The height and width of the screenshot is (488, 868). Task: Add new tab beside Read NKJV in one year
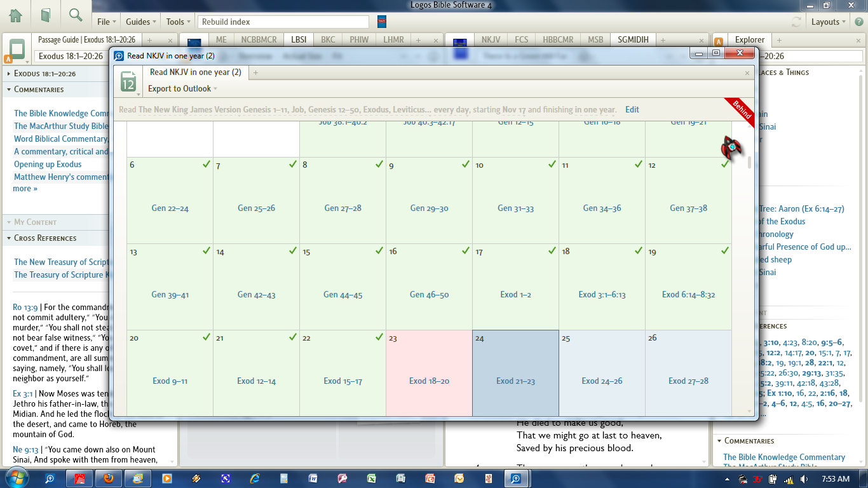256,72
